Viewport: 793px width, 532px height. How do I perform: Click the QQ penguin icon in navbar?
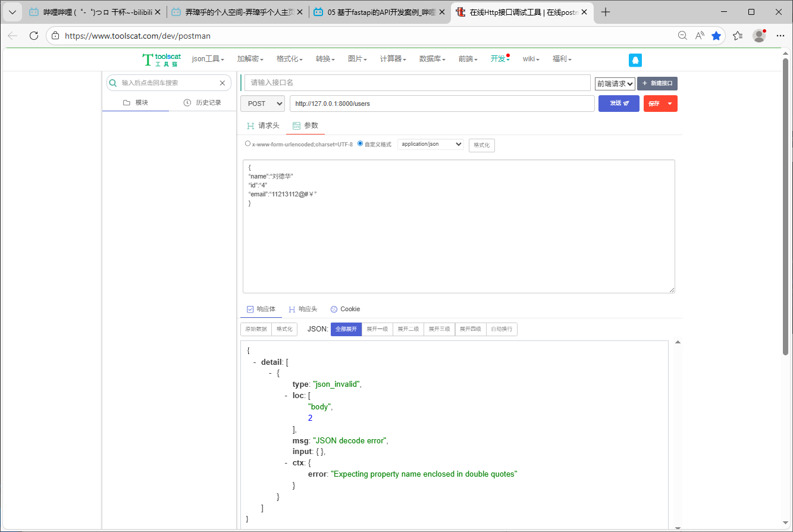(635, 60)
